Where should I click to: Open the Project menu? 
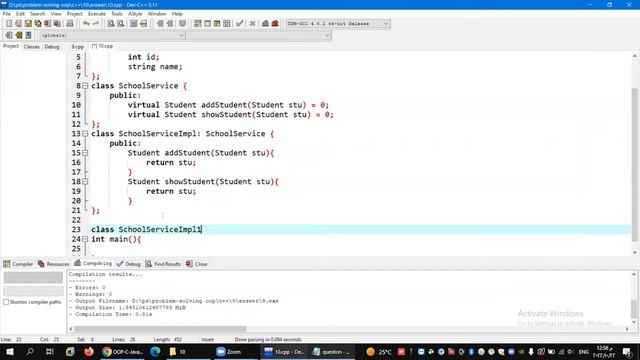point(75,14)
